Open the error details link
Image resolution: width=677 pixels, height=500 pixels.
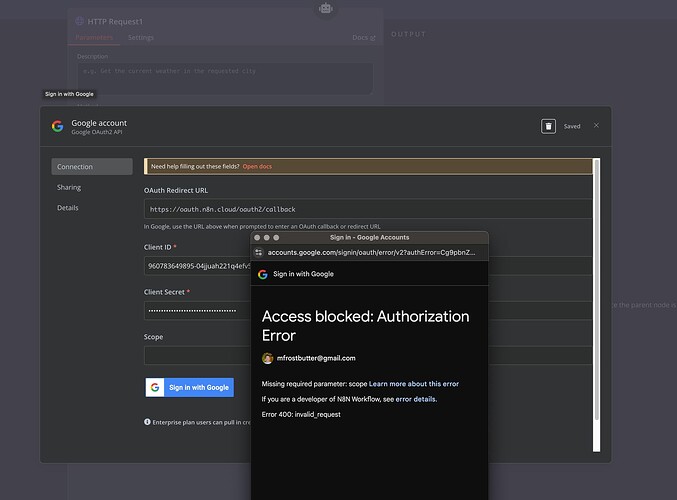point(415,399)
